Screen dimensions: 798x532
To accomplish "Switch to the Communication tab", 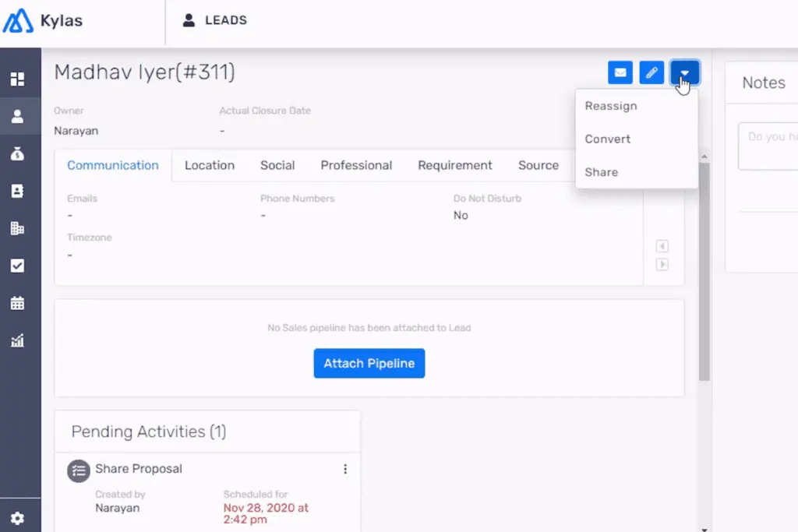I will point(113,165).
